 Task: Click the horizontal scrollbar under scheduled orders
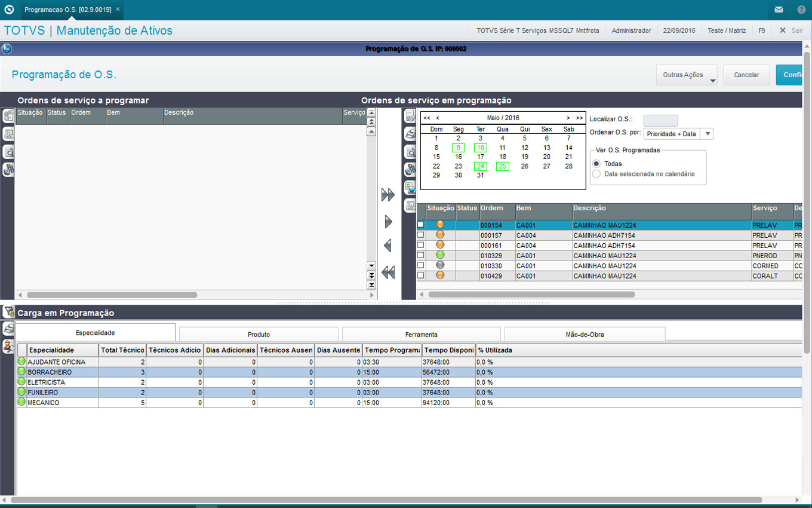coord(531,294)
